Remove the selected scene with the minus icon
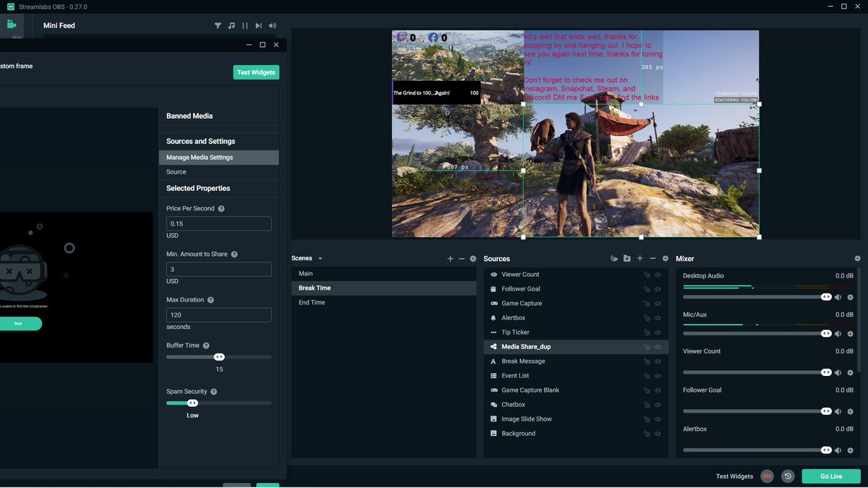The height and width of the screenshot is (488, 868). pyautogui.click(x=461, y=258)
